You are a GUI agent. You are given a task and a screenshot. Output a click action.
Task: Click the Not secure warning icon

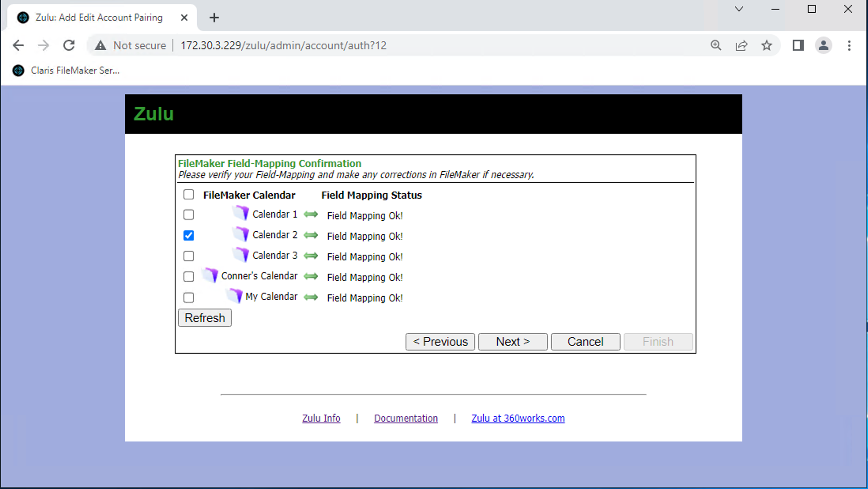coord(100,45)
